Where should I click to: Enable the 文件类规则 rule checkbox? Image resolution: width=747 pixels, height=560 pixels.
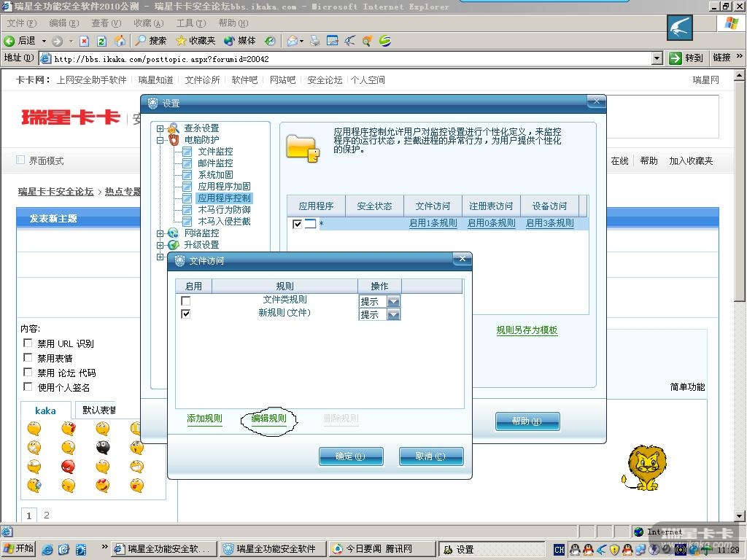tap(186, 301)
